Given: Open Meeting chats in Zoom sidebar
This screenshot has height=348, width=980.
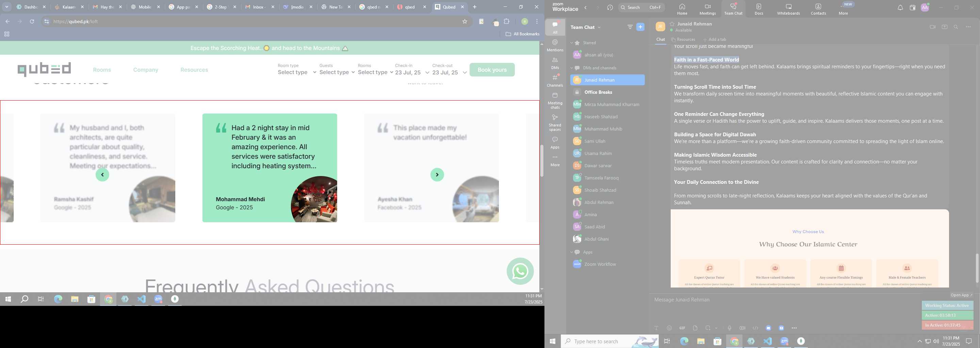Looking at the screenshot, I should coord(555,101).
